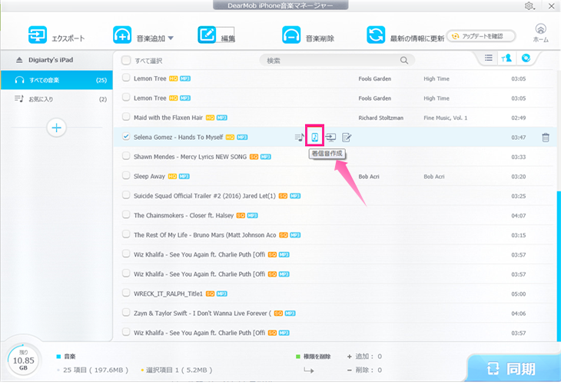Click the search magnifier icon

(404, 61)
